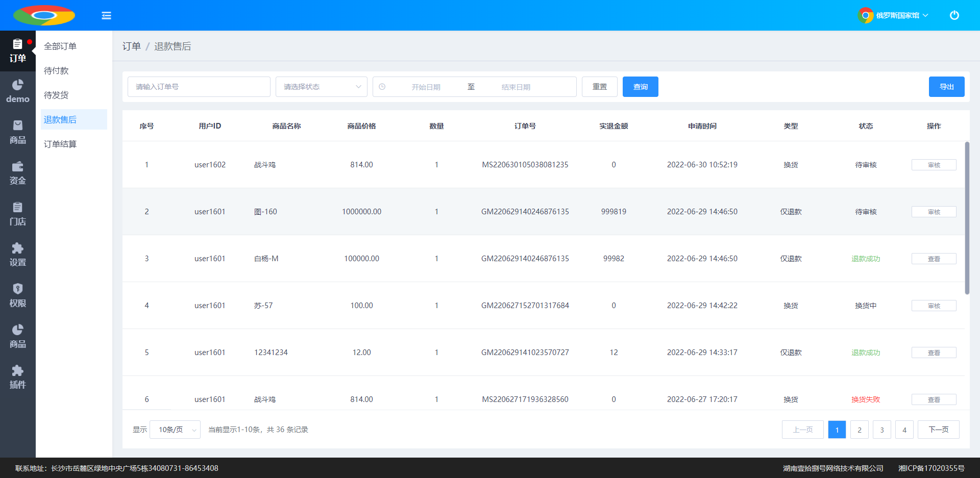Viewport: 980px width, 478px height.
Task: Open the 商品 section below 权限
Action: click(18, 337)
